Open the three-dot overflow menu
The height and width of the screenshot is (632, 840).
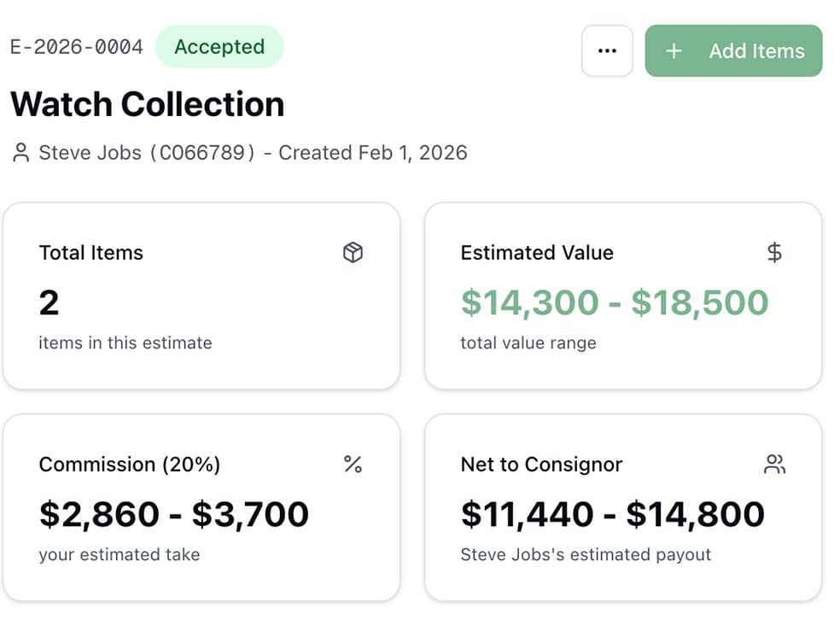coord(607,50)
